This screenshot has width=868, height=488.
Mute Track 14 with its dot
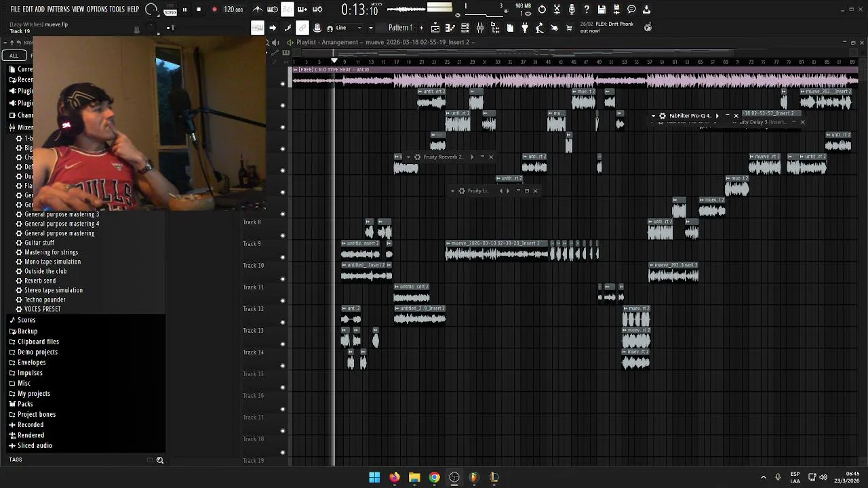tap(283, 365)
